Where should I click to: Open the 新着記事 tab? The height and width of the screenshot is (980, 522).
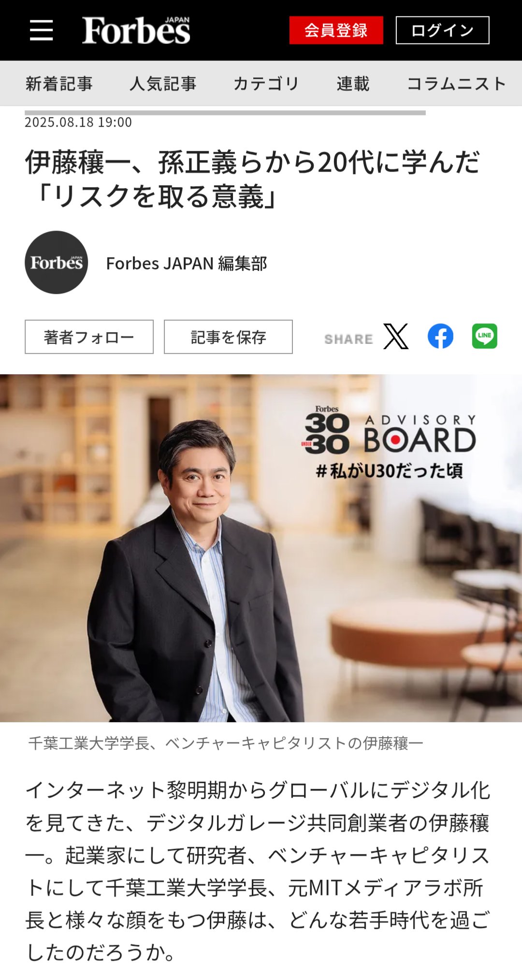[59, 84]
